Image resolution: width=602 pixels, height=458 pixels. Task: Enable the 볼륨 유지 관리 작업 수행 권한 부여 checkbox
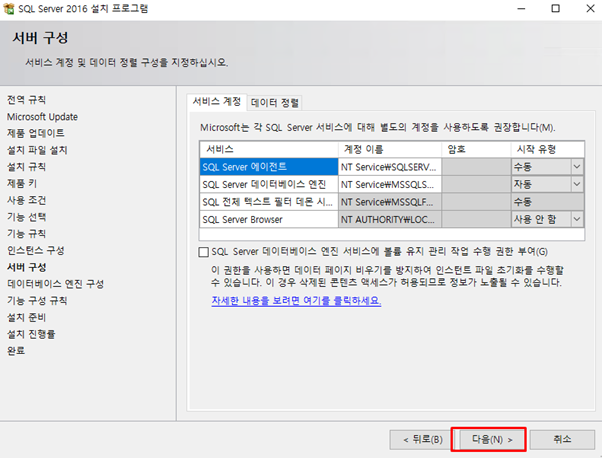[203, 252]
